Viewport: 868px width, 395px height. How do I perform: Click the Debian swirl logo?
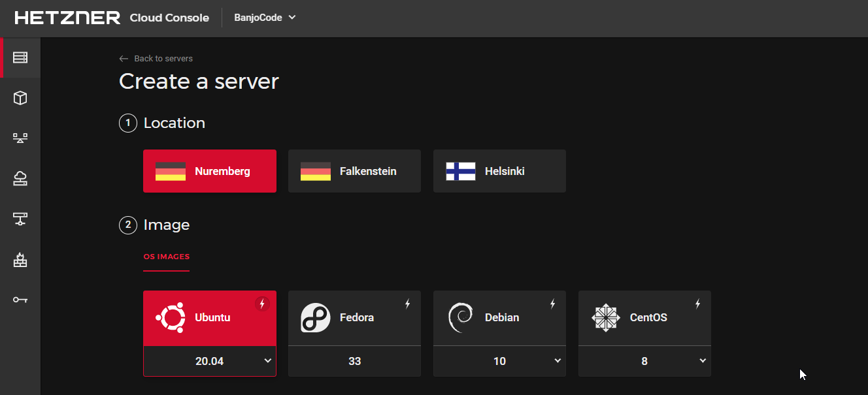pos(460,318)
